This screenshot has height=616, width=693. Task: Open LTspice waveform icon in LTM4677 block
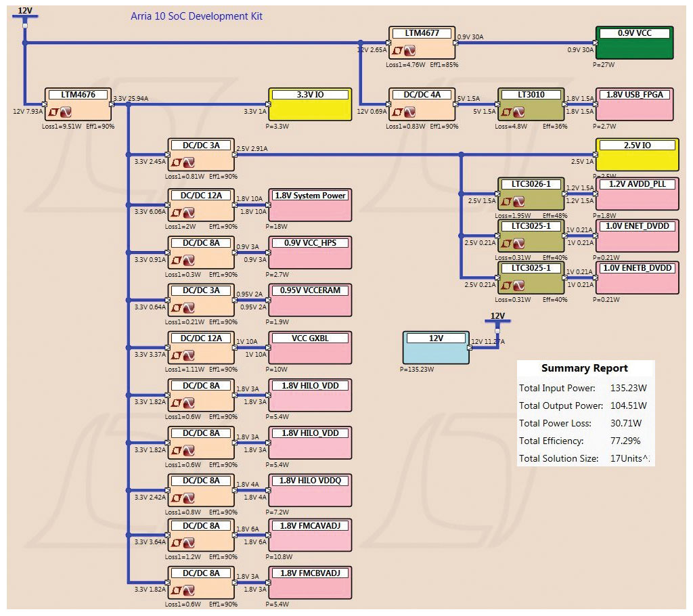pos(409,51)
